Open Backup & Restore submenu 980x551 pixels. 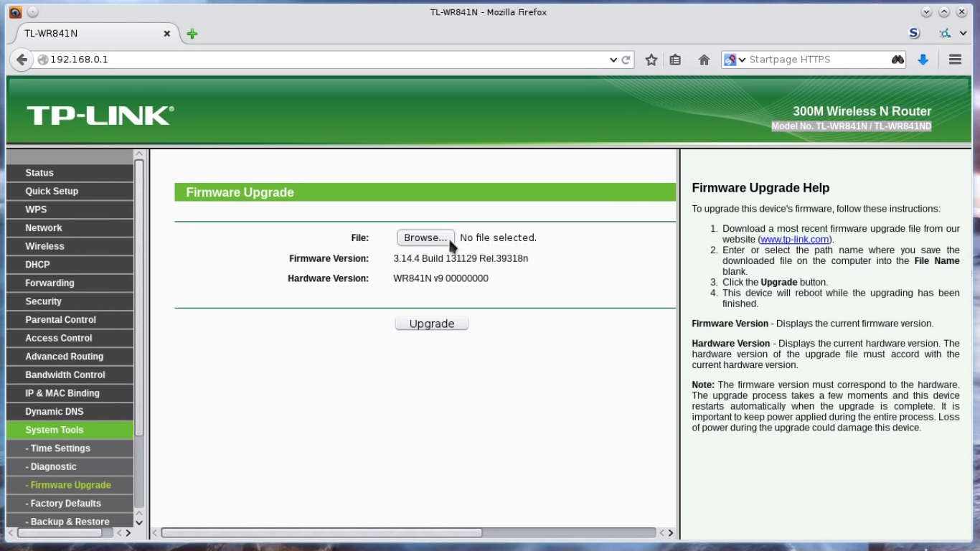pos(70,522)
